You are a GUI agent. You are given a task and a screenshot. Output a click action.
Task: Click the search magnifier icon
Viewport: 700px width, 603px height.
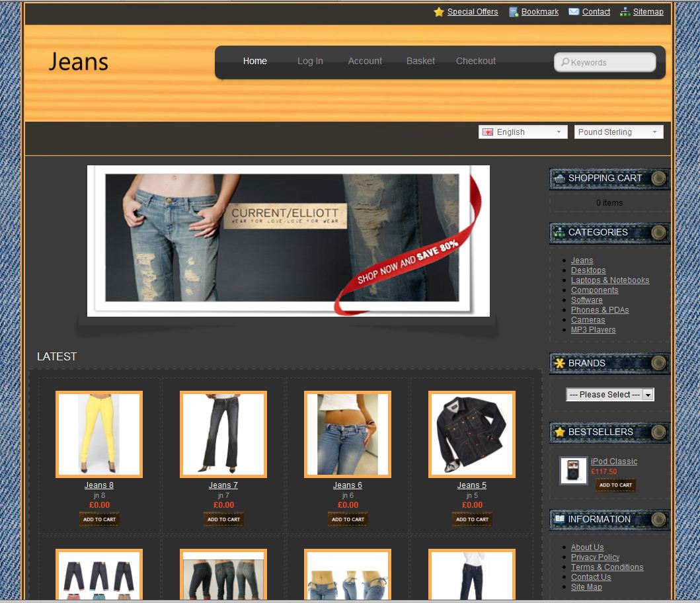pyautogui.click(x=565, y=62)
